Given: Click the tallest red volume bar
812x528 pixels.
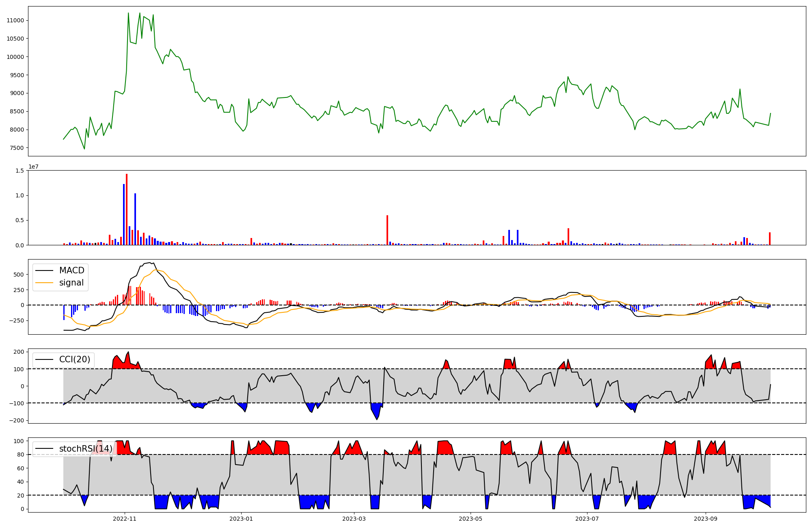Looking at the screenshot, I should click(127, 210).
